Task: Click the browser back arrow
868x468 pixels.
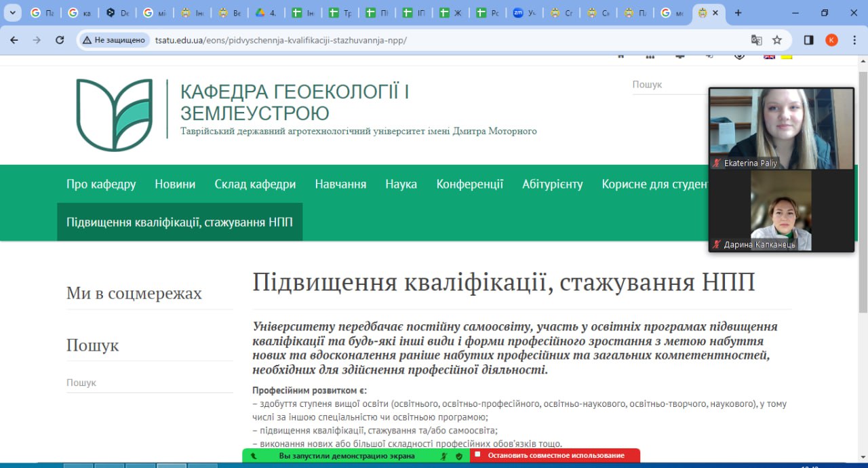Action: pyautogui.click(x=14, y=40)
